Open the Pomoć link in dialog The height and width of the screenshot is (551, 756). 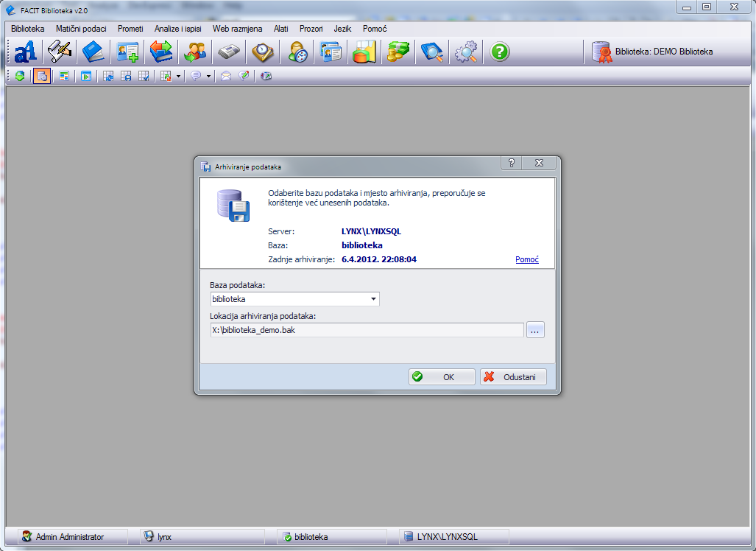click(x=526, y=259)
